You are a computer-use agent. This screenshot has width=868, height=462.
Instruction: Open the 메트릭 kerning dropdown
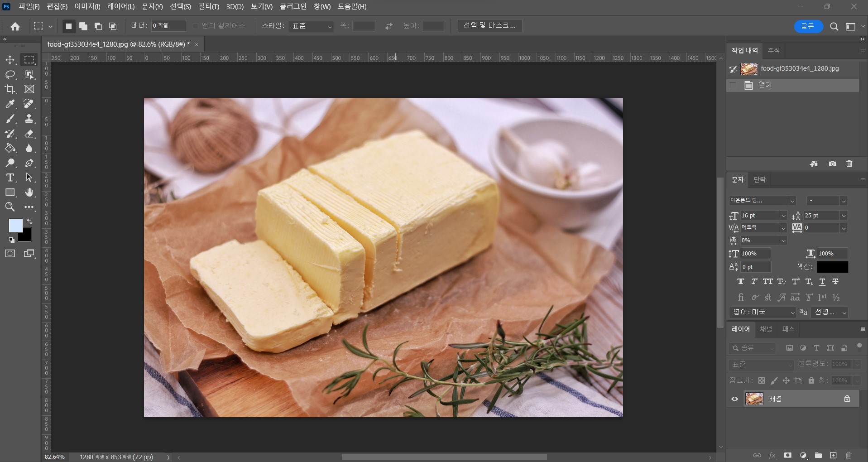pyautogui.click(x=783, y=228)
